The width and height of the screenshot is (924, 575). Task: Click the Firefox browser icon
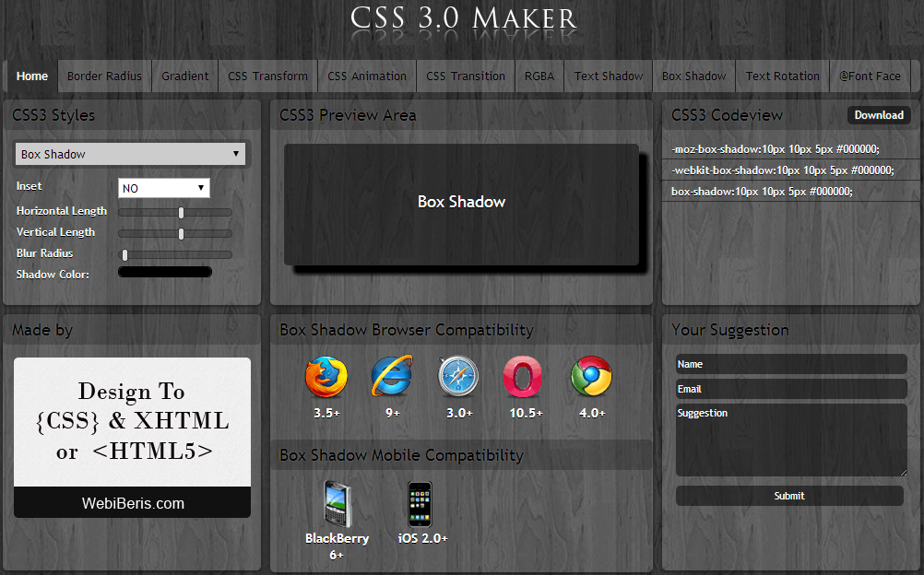point(326,377)
